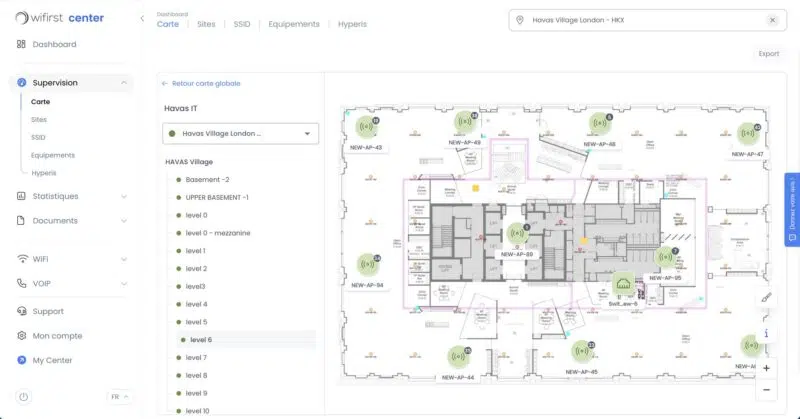This screenshot has width=800, height=419.
Task: Collapse the Supervision menu section
Action: tap(124, 83)
